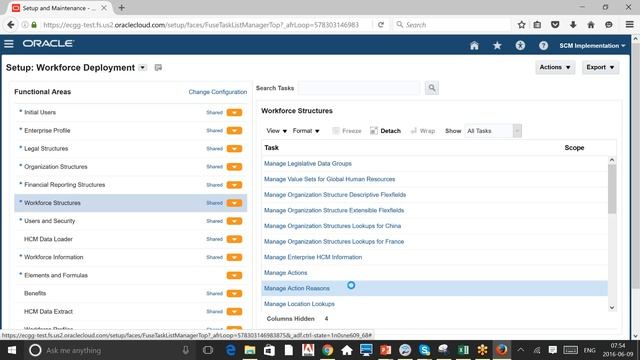Open Skype from taskbar
The width and height of the screenshot is (640, 360).
pos(424,350)
